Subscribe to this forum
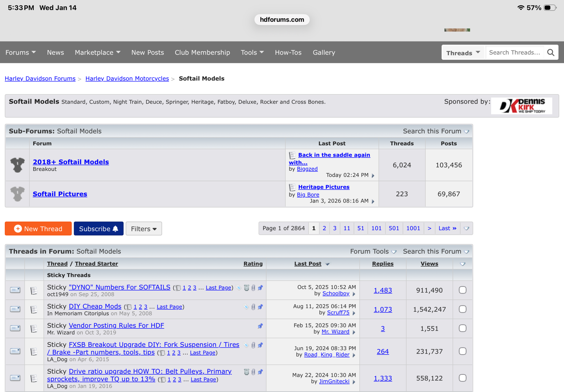The height and width of the screenshot is (392, 564). click(98, 229)
